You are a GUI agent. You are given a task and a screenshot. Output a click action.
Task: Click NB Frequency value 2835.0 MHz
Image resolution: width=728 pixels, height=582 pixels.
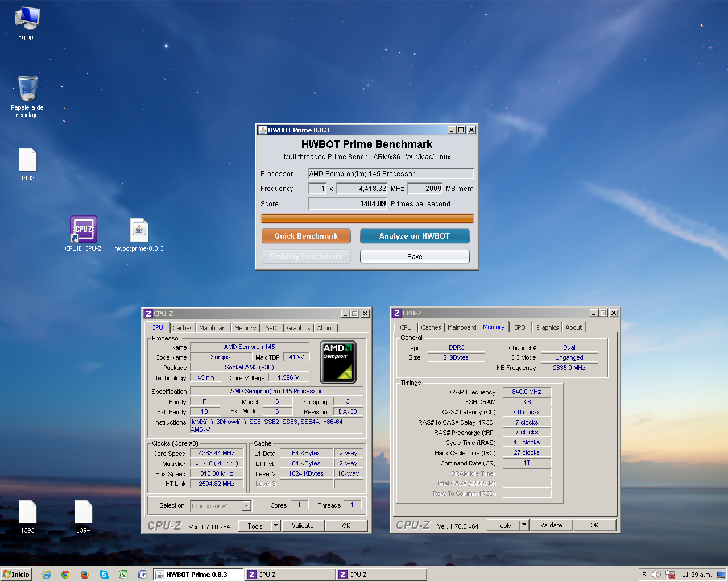[x=569, y=368]
